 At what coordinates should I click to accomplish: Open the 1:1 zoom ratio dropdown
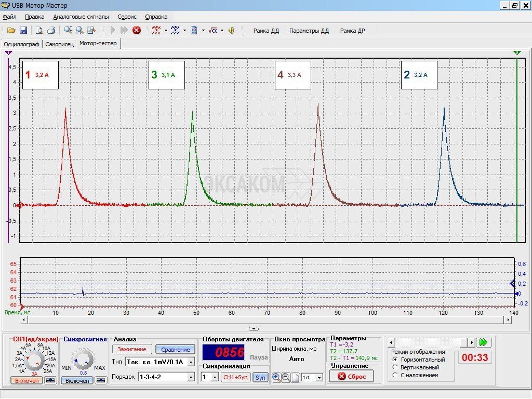(318, 378)
